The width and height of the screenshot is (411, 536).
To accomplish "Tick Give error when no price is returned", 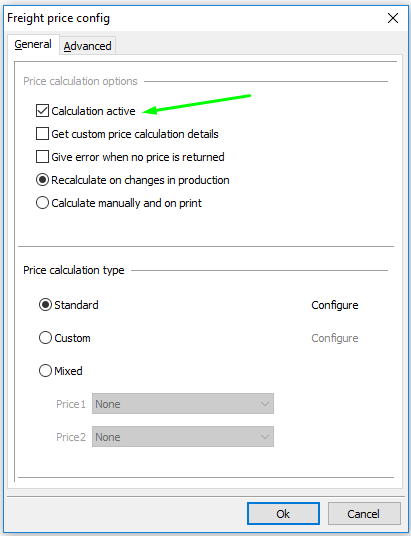I will (42, 157).
